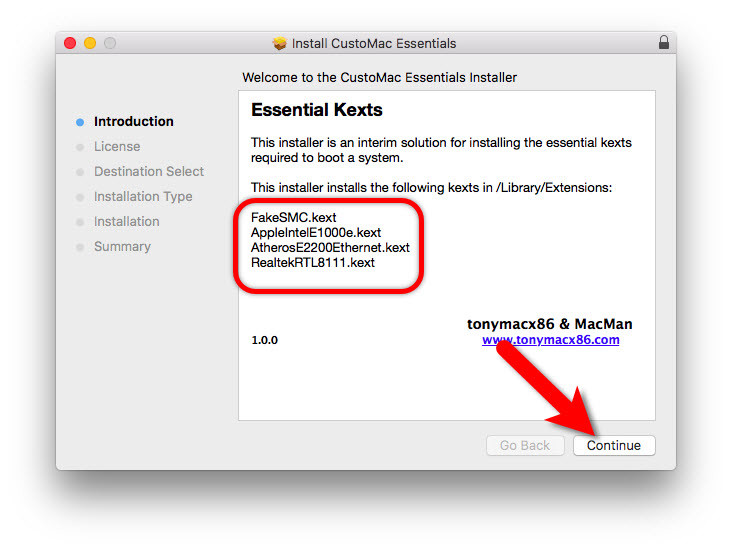Open the www.tonymacx86.com link
This screenshot has width=732, height=550.
click(x=550, y=339)
